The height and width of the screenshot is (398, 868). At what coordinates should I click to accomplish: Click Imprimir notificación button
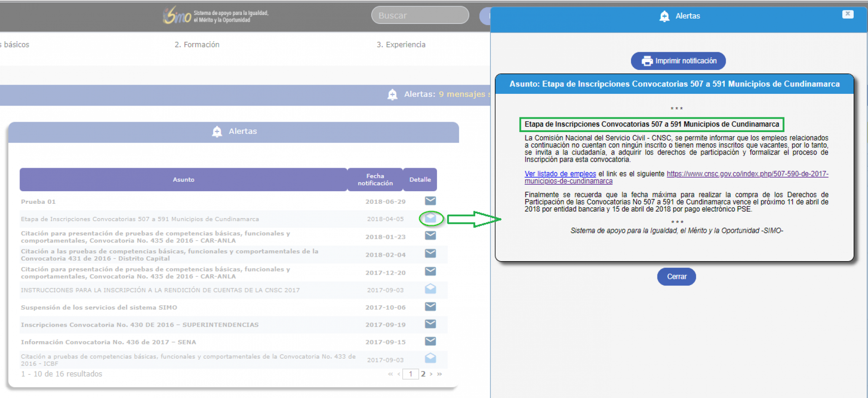[678, 61]
